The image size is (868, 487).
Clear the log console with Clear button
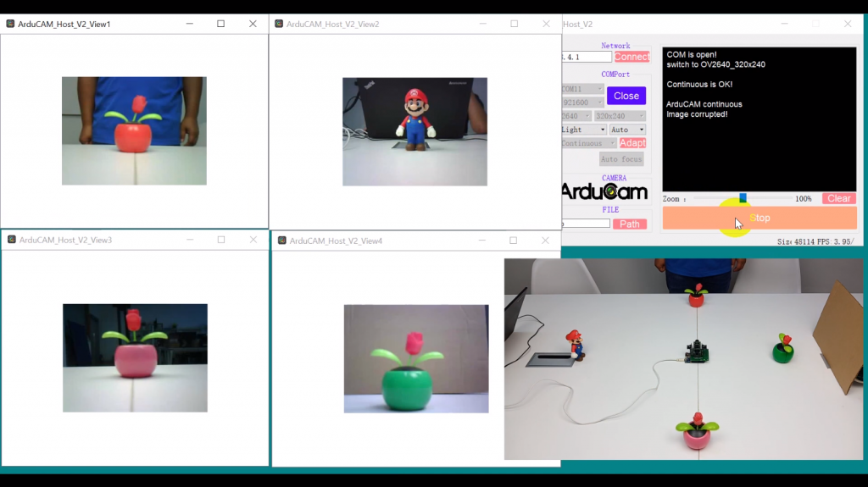tap(839, 199)
